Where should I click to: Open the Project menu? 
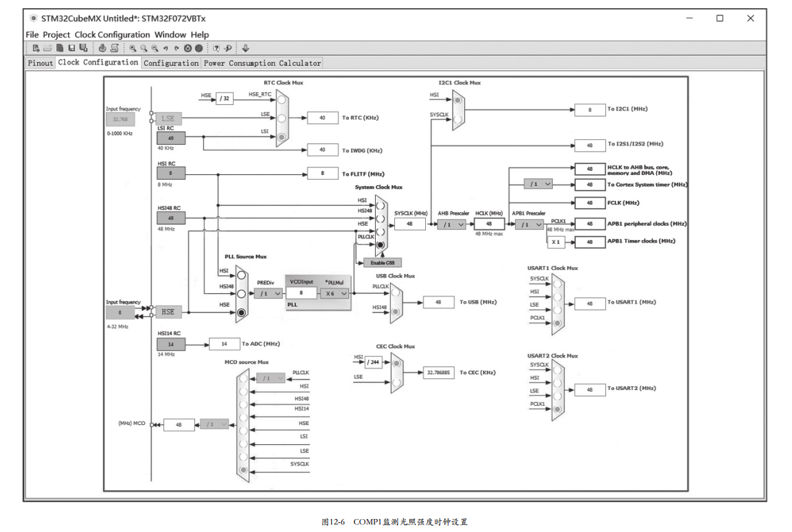click(x=56, y=35)
